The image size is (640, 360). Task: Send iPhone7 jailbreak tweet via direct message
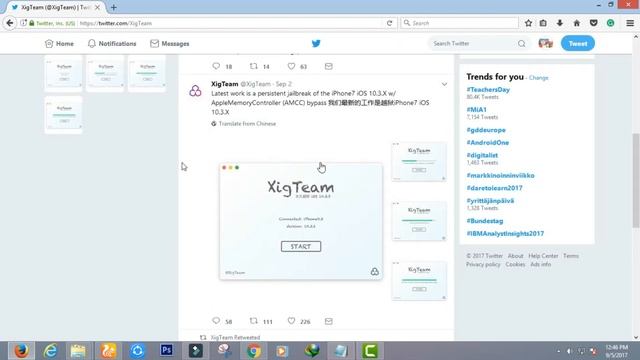[x=329, y=321]
